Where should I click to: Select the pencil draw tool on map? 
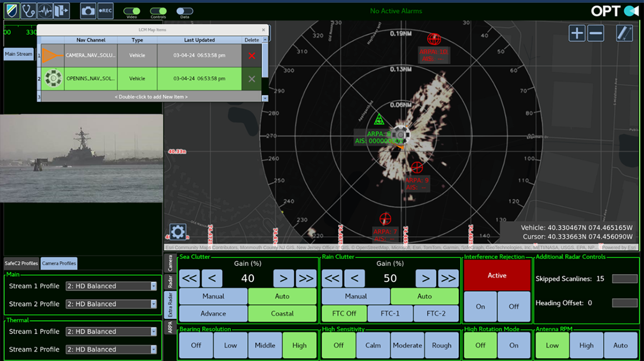click(x=624, y=33)
